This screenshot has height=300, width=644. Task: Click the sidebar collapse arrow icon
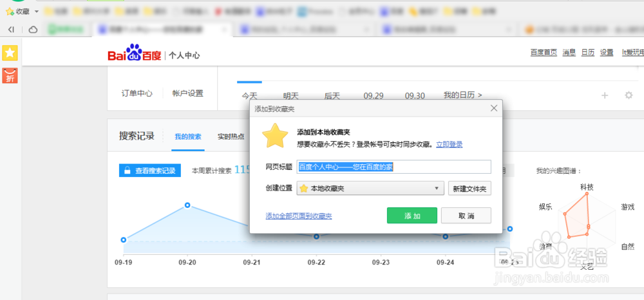point(12,29)
